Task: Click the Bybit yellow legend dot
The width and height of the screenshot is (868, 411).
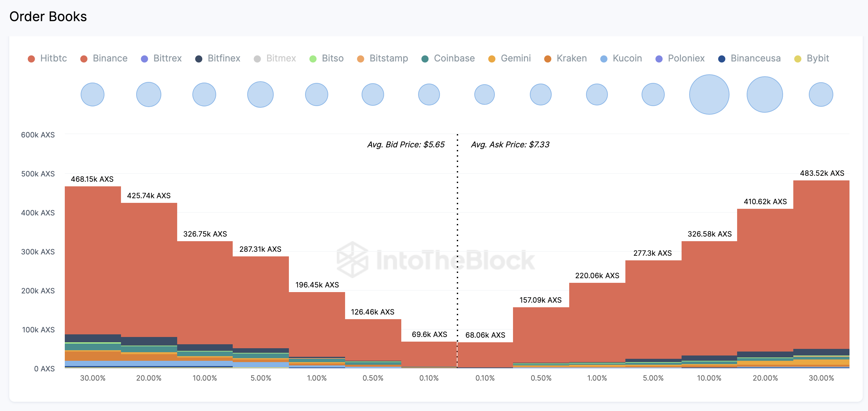Action: pos(798,59)
